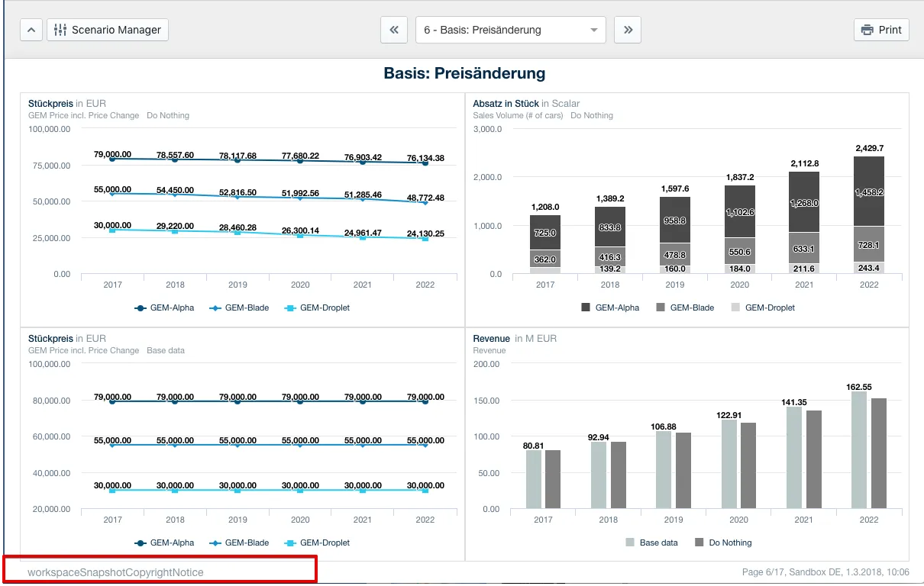Image resolution: width=924 pixels, height=586 pixels.
Task: Toggle GEM-Droplet legend in Absatz in Stück chart
Action: (x=762, y=307)
